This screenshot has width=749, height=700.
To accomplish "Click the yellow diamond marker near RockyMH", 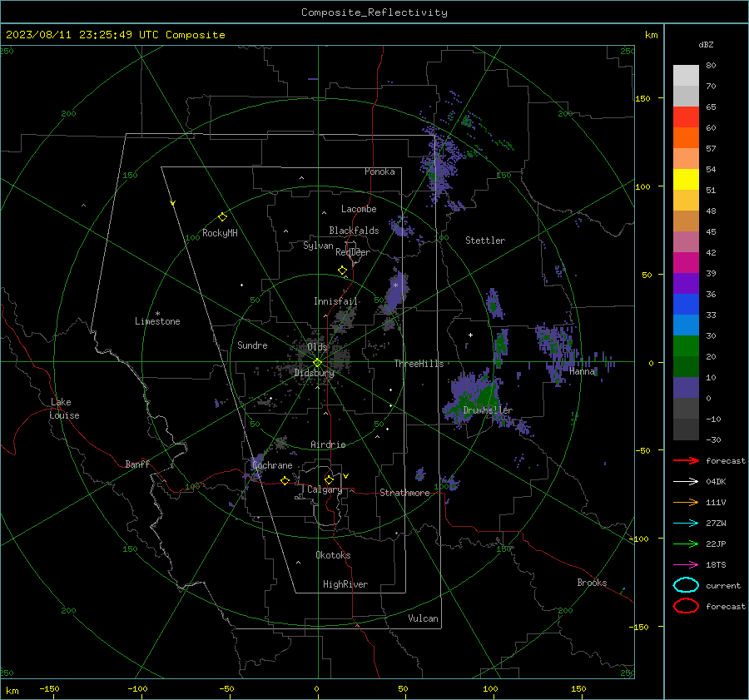I will 222,217.
